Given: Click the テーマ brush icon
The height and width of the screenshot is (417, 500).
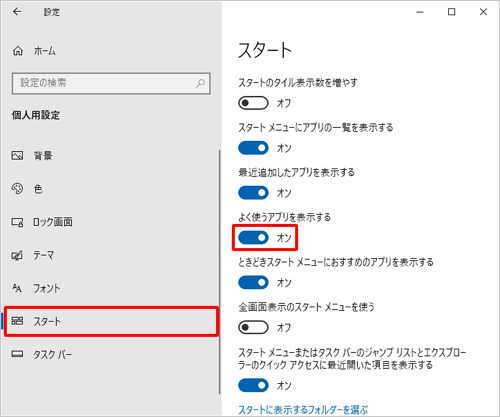Looking at the screenshot, I should pyautogui.click(x=17, y=255).
